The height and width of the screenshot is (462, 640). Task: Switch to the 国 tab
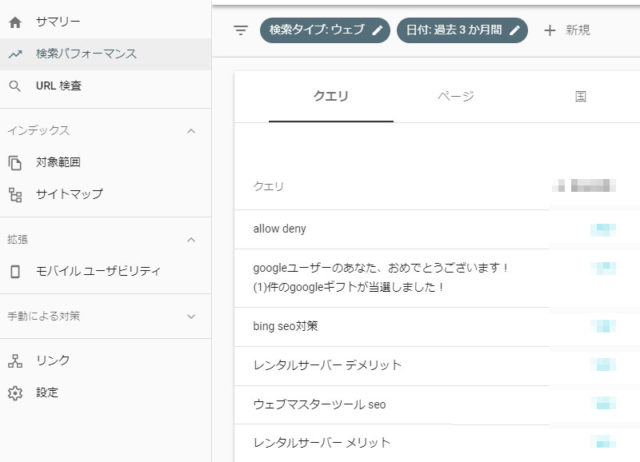point(580,97)
